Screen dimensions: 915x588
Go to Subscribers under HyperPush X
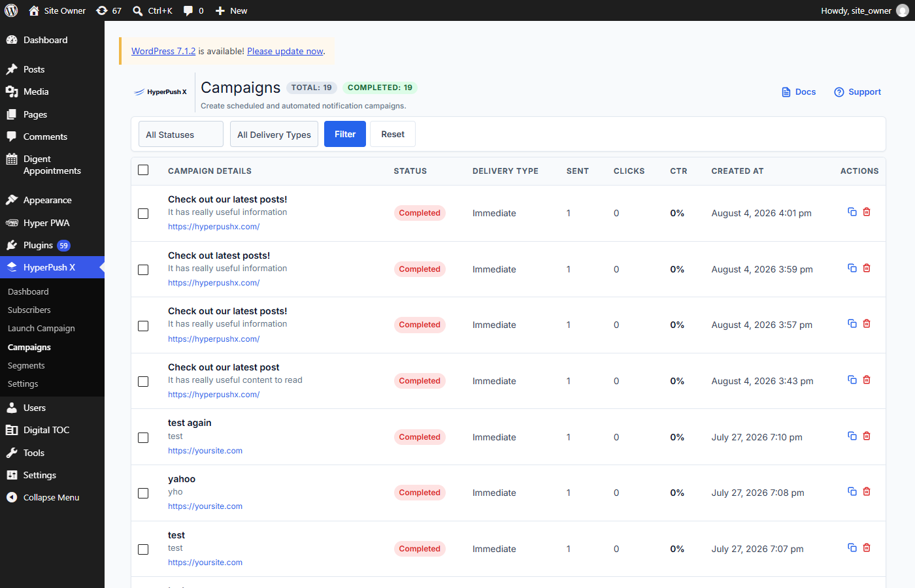pyautogui.click(x=29, y=310)
